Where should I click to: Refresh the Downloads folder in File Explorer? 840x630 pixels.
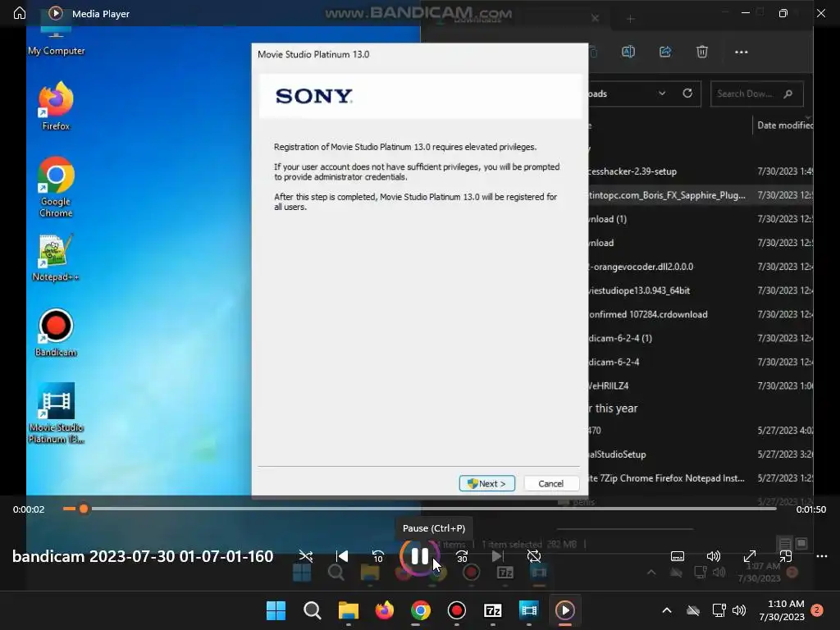point(687,94)
